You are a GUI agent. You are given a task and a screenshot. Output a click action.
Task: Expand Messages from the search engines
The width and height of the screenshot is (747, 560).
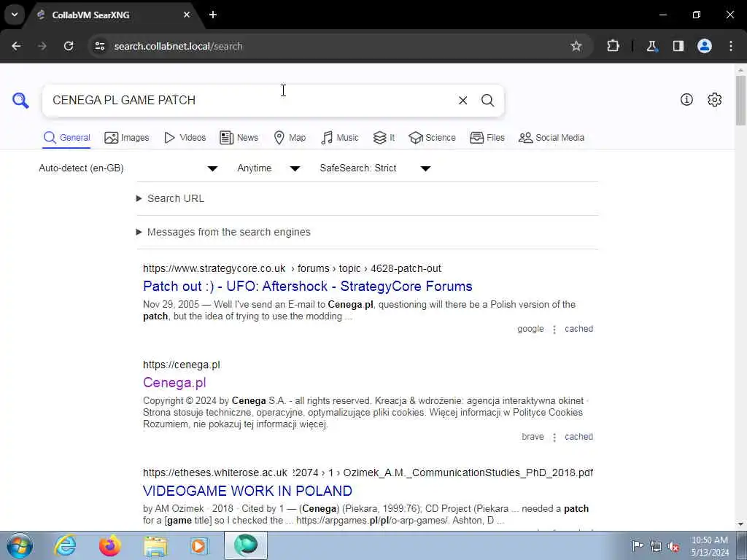(223, 232)
